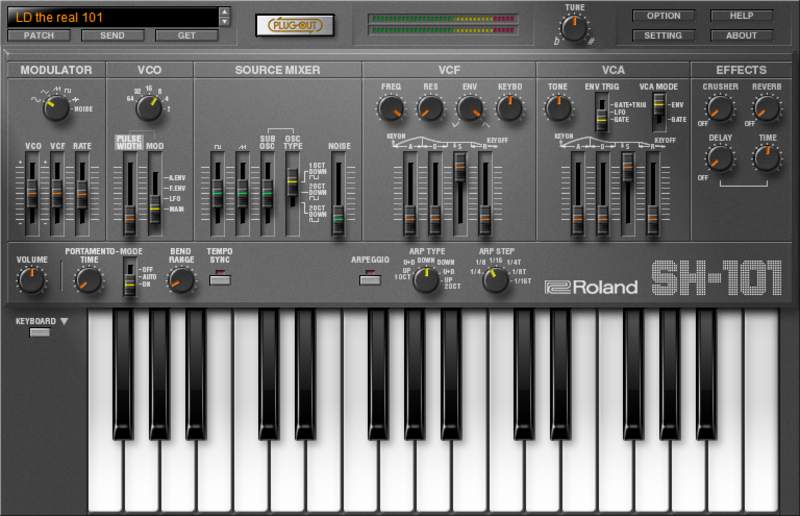Adjust the REVERB effect knob
Image resolution: width=800 pixels, height=516 pixels.
(767, 108)
